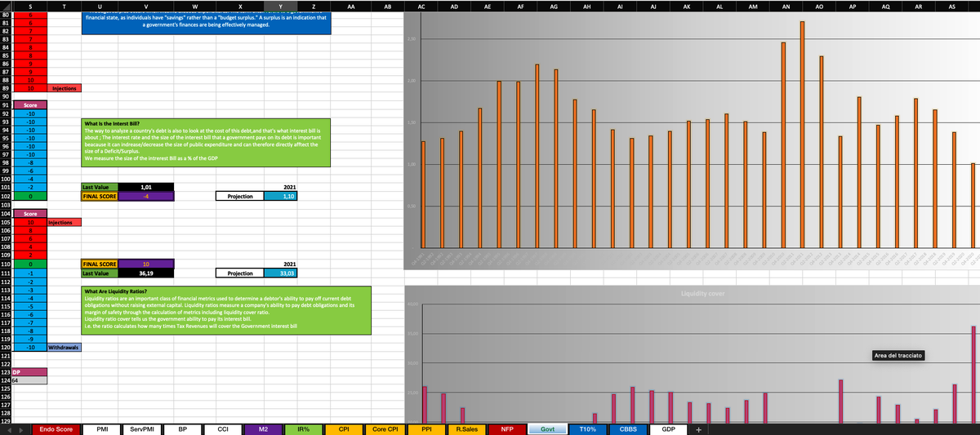Select column W header
Screen dimensions: 980x435
[194, 6]
